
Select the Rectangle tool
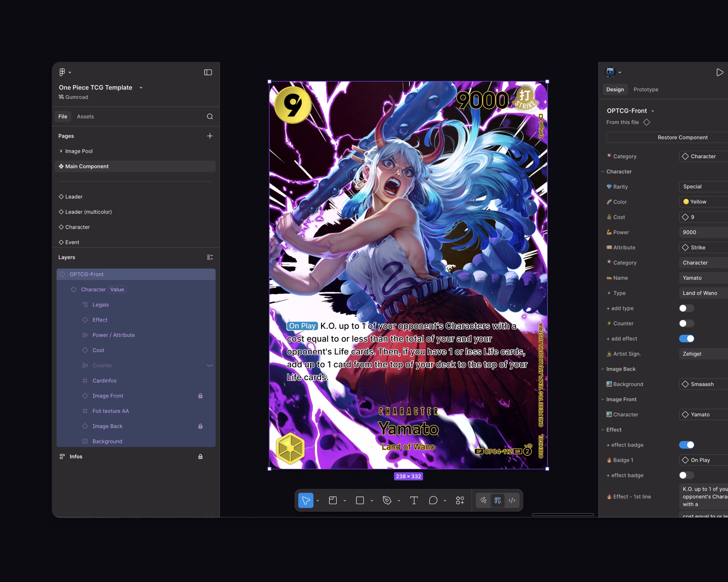[x=360, y=500]
